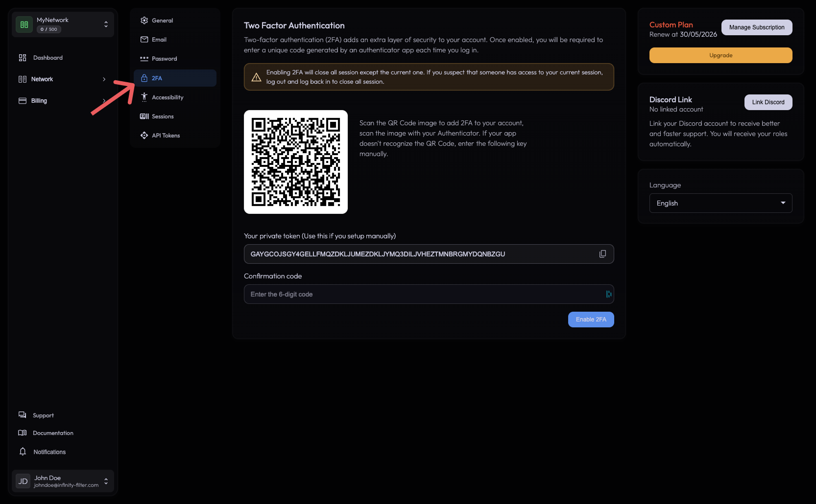816x504 pixels.
Task: Switch to the API Tokens tab
Action: (175, 136)
